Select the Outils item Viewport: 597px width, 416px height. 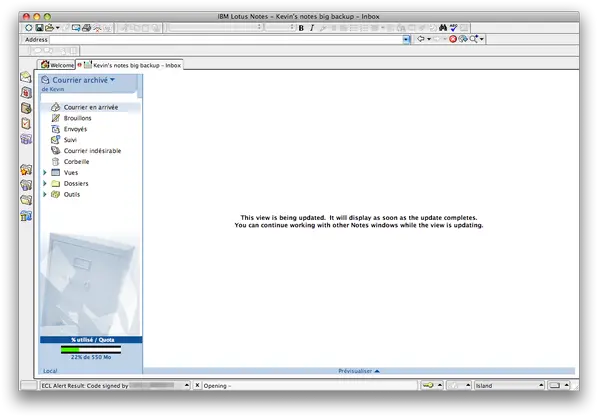[x=72, y=194]
